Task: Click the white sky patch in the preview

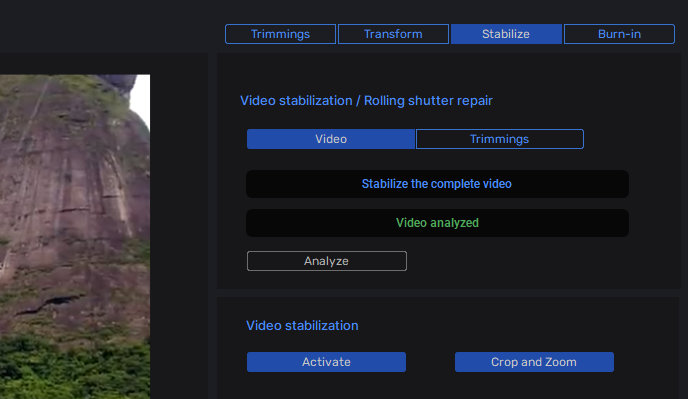Action: click(141, 99)
